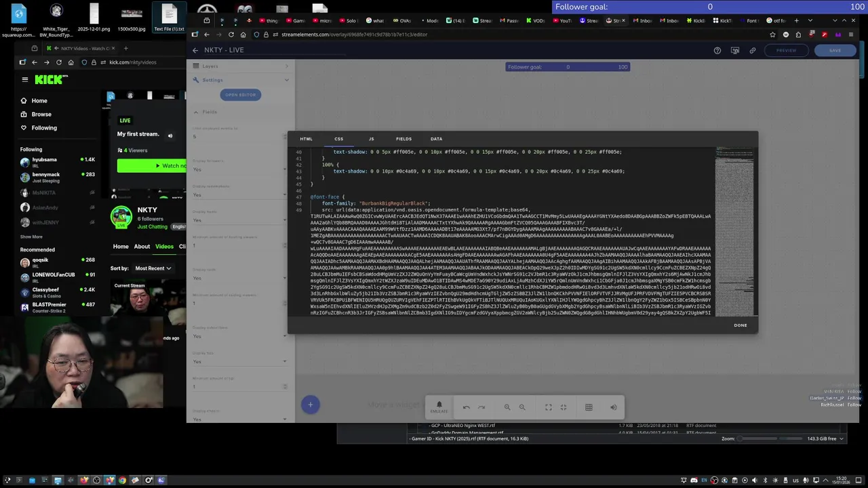Open the FIELDS tab in code editor

pos(403,139)
